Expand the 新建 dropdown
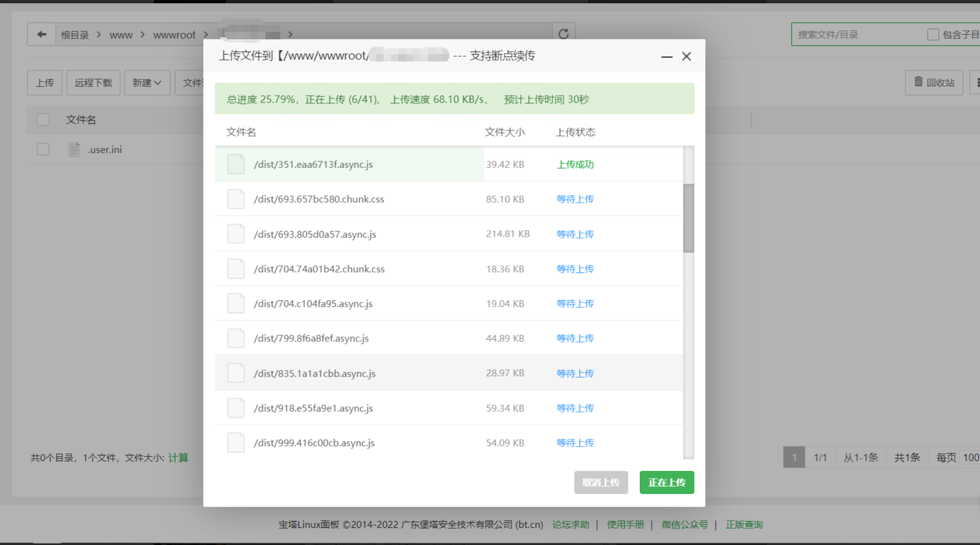The width and height of the screenshot is (980, 545). coord(147,83)
